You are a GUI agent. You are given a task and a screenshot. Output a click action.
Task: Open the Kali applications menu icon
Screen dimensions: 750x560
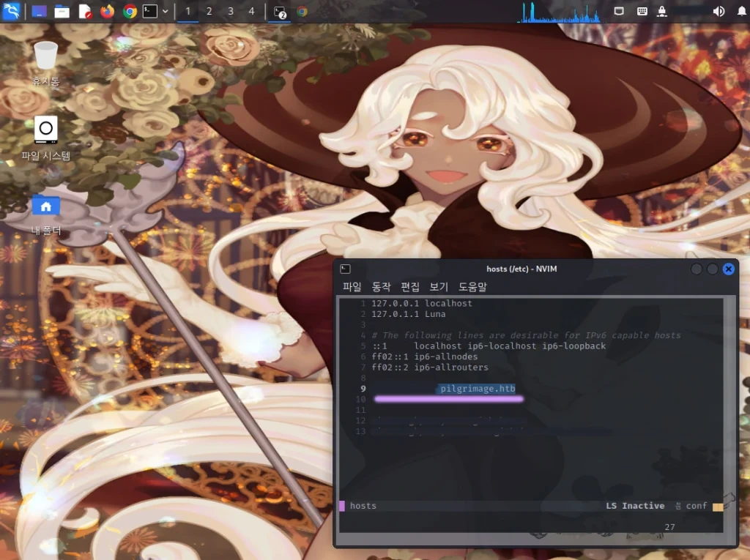pyautogui.click(x=11, y=10)
